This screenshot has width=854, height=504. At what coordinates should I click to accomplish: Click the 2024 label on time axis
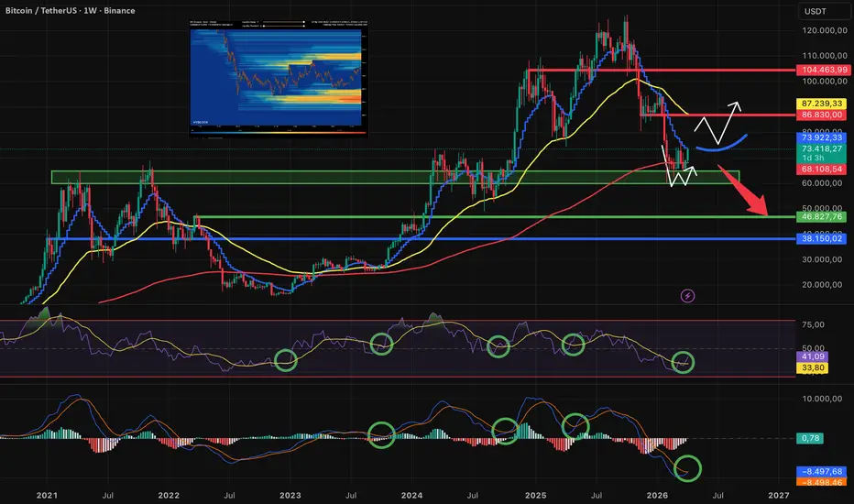411,495
